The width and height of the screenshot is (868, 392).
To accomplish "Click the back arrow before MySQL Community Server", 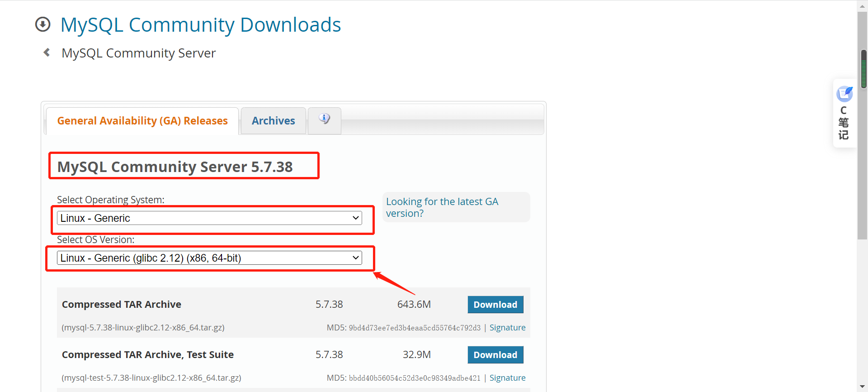I will [47, 53].
